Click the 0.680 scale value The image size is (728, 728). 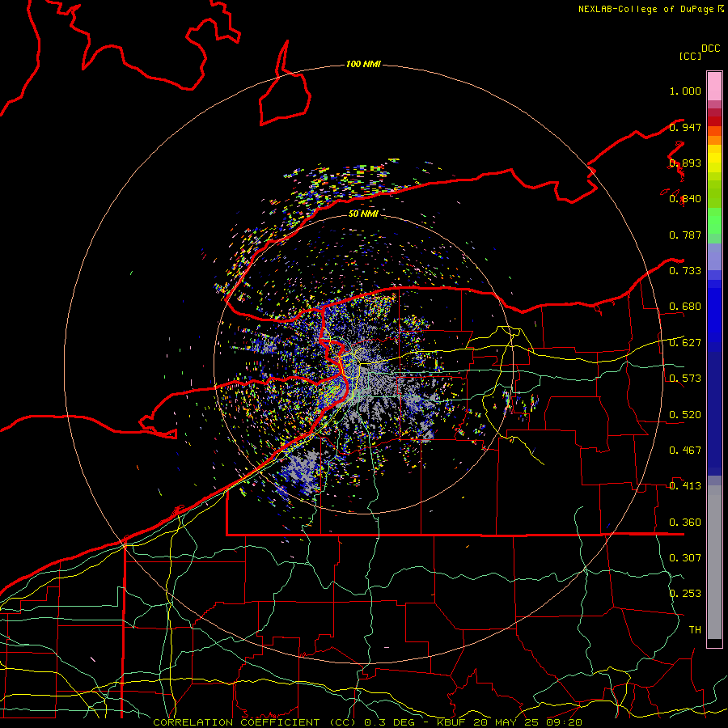(685, 307)
